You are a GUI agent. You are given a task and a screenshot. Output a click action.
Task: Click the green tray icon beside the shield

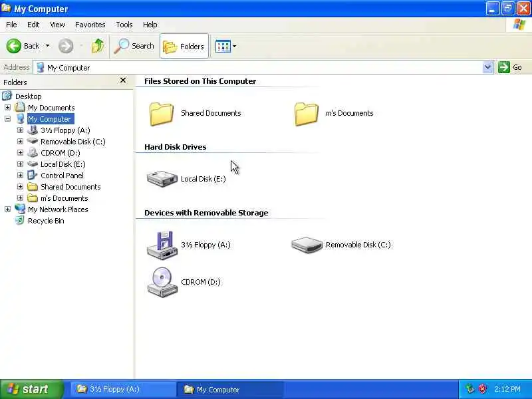pyautogui.click(x=469, y=389)
